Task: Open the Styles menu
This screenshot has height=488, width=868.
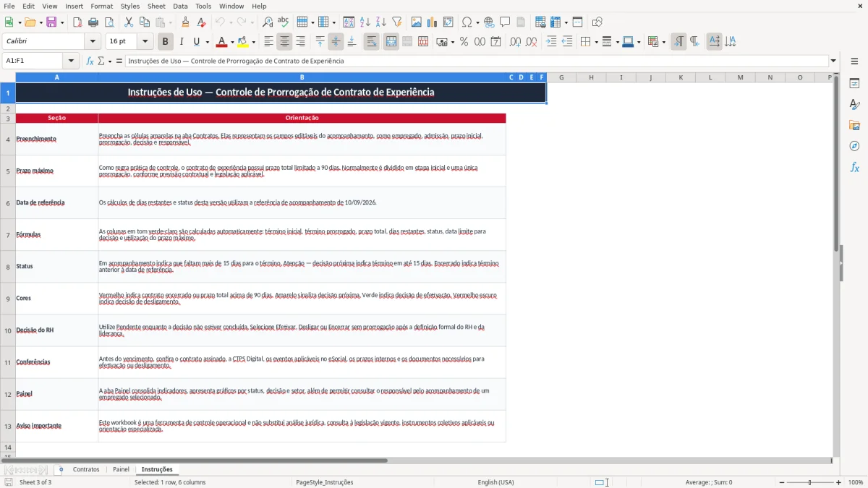Action: pyautogui.click(x=130, y=6)
